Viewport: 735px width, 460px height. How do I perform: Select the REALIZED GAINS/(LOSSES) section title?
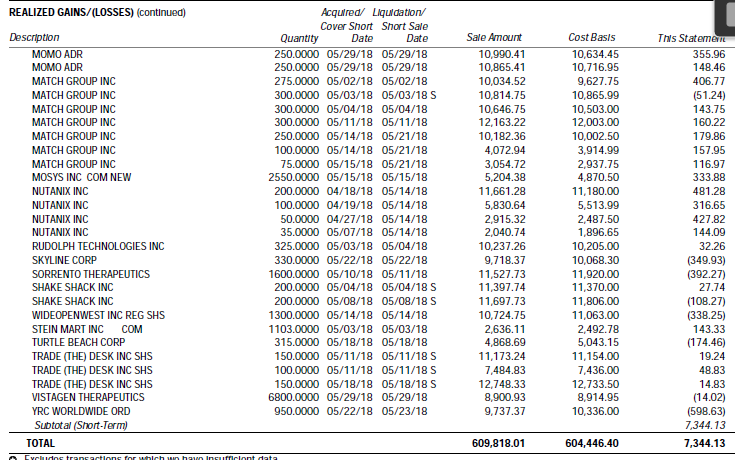[x=77, y=12]
